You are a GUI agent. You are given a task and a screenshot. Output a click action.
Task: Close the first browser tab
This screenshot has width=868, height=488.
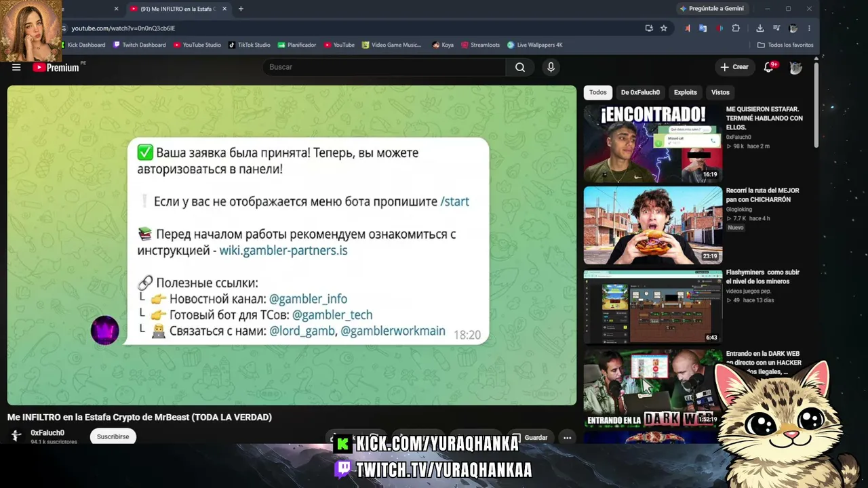click(x=116, y=9)
